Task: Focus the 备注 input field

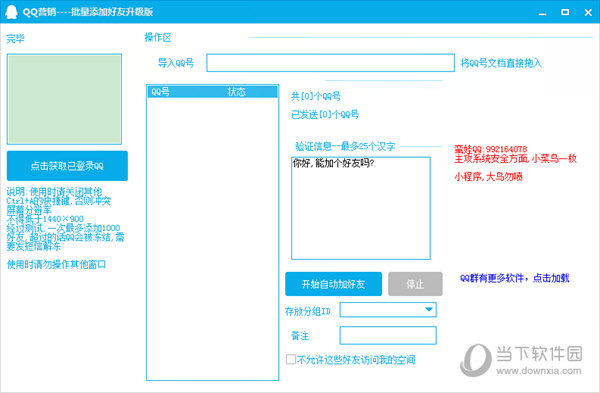Action: 388,336
